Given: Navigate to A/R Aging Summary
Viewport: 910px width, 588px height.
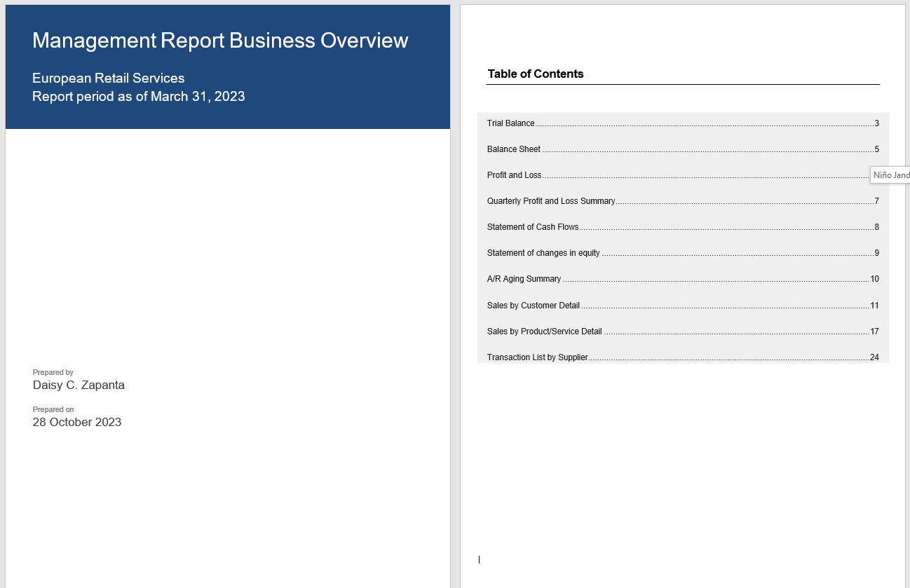Looking at the screenshot, I should (524, 279).
